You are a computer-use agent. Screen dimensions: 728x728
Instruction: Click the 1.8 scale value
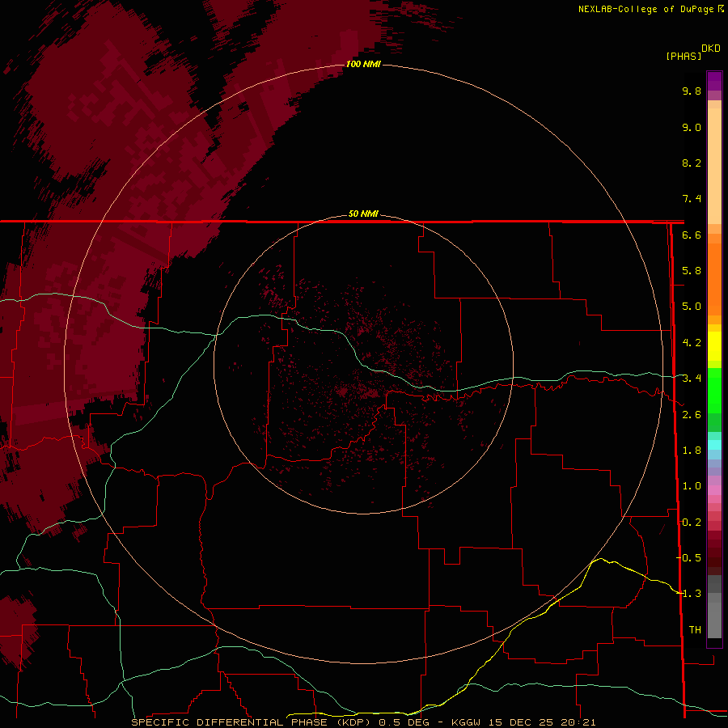tap(692, 451)
